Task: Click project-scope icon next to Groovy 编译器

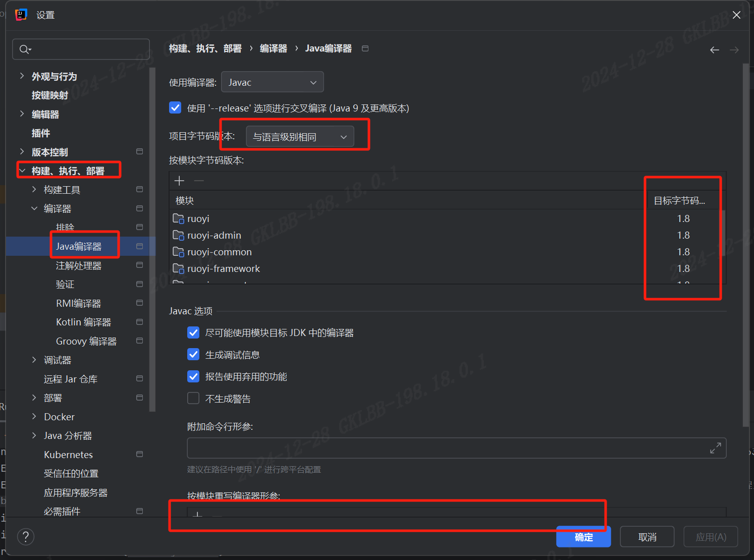Action: (x=140, y=341)
